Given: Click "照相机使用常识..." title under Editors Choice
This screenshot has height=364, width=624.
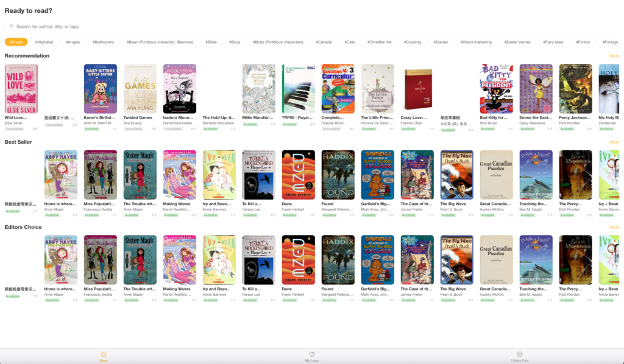Looking at the screenshot, I should pyautogui.click(x=20, y=289).
